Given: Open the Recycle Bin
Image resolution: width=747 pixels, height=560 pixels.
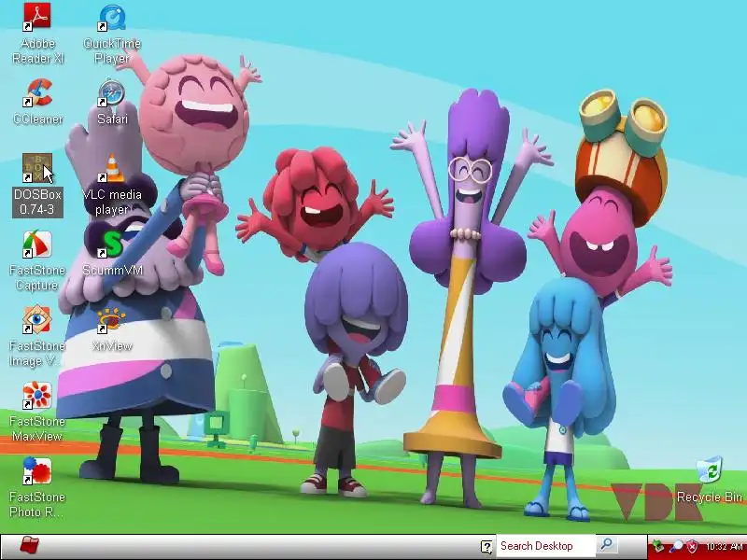Looking at the screenshot, I should tap(710, 480).
